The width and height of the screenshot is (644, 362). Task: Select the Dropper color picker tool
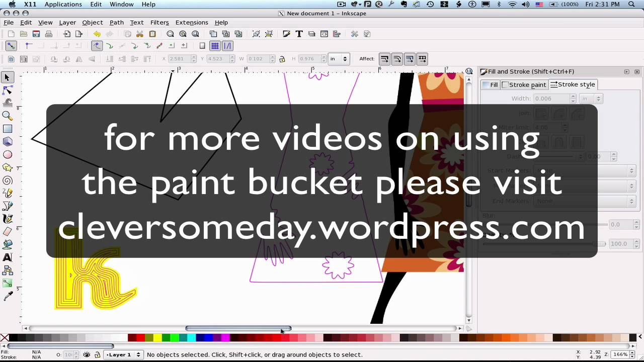(x=7, y=297)
